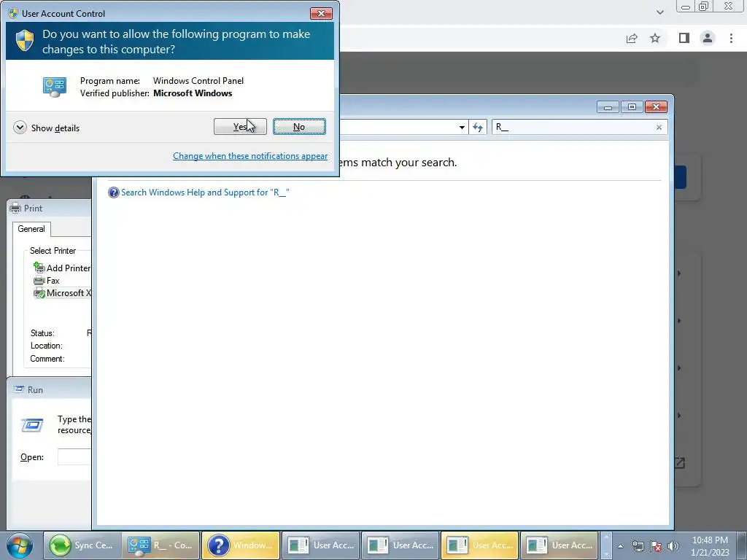Switch to Windows Help taskbar button
This screenshot has width=747, height=560.
tap(239, 545)
